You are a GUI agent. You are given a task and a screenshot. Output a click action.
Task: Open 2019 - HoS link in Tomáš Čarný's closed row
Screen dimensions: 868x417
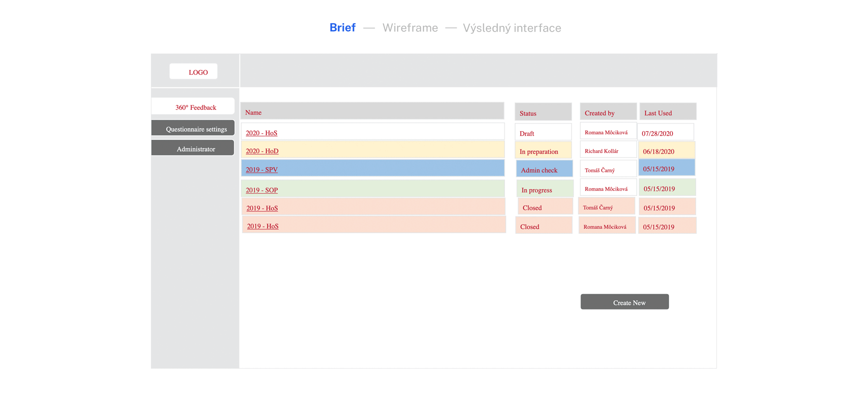tap(262, 208)
